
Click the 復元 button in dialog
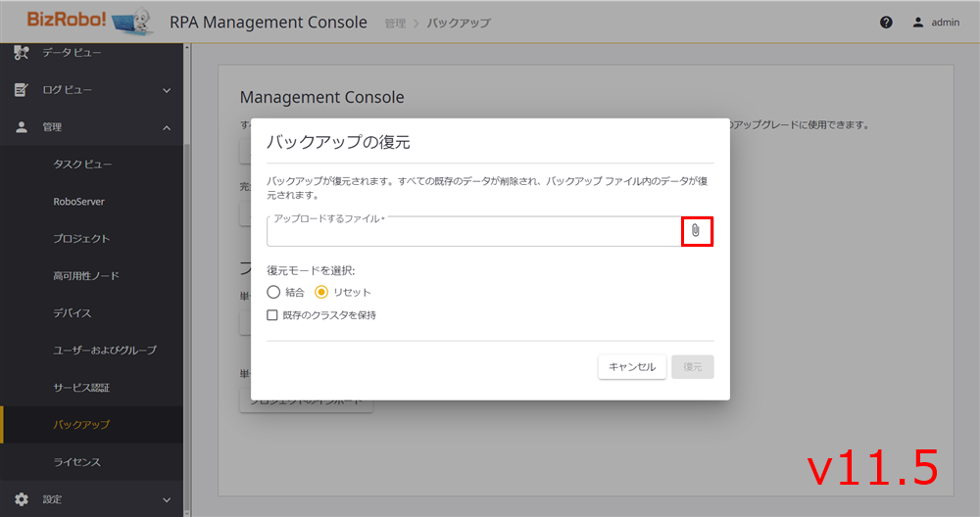tap(693, 367)
